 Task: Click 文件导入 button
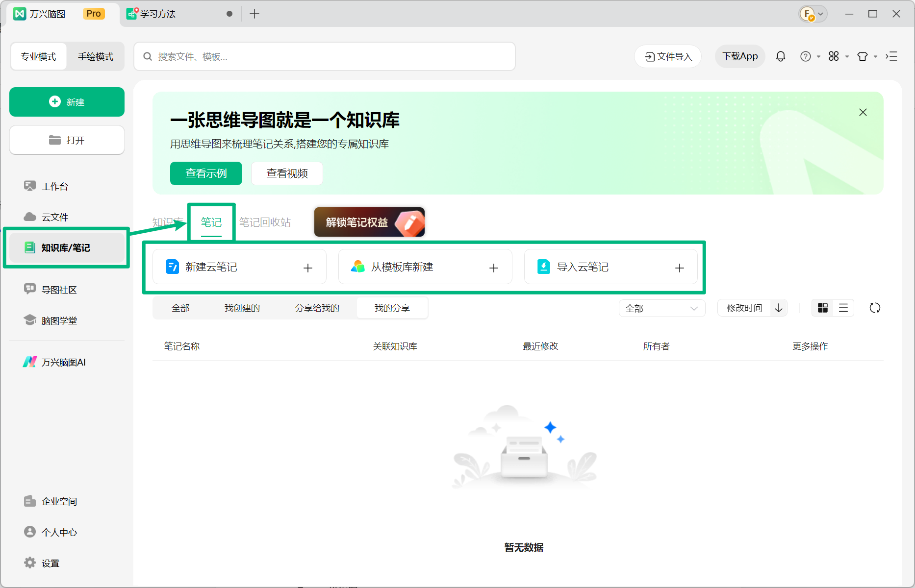pos(668,56)
